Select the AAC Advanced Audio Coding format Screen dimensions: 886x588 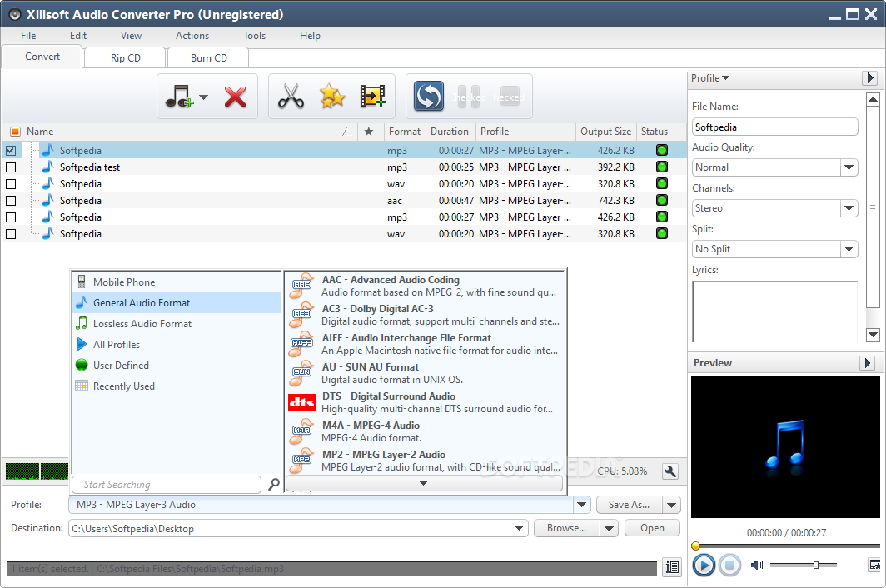tap(425, 286)
